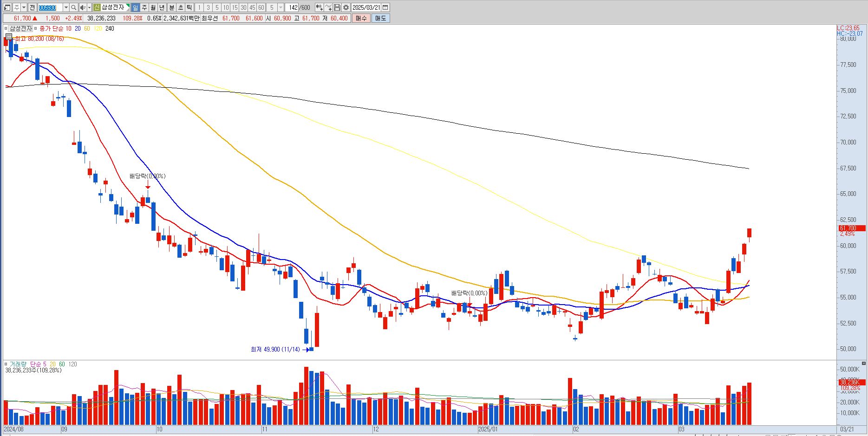The image size is (868, 436).
Task: Expand the interval dropdown next to 5
Action: point(281,7)
